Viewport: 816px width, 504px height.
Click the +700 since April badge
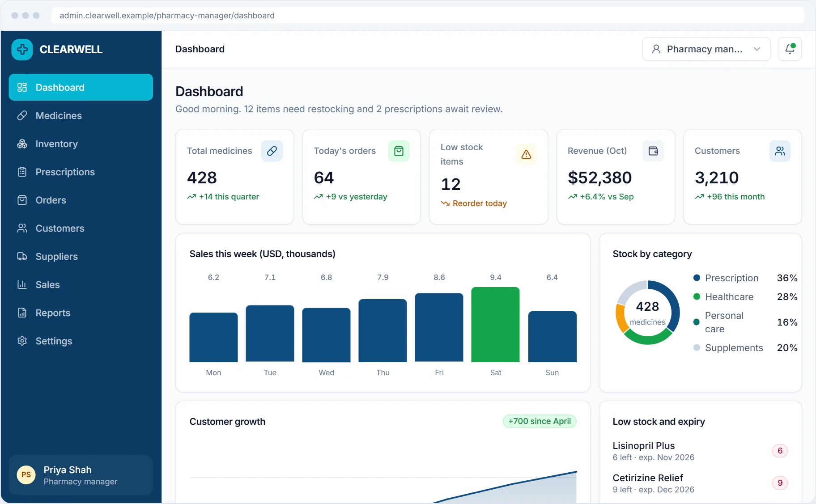coord(540,421)
